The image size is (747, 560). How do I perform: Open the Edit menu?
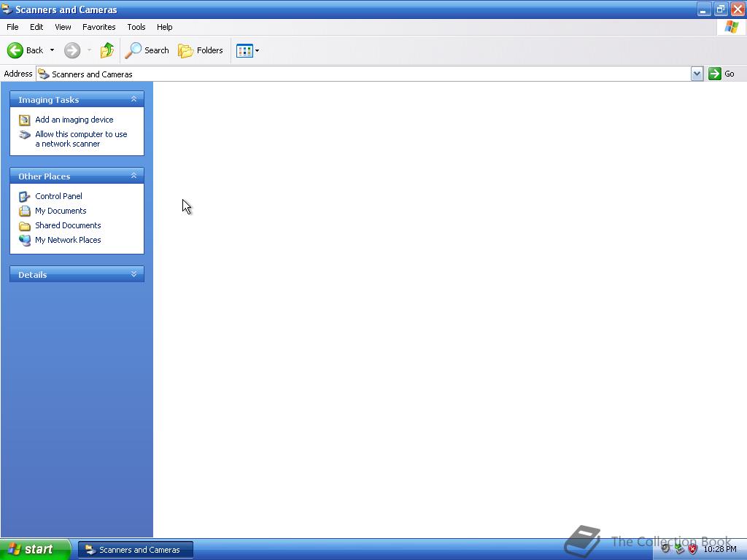click(36, 27)
